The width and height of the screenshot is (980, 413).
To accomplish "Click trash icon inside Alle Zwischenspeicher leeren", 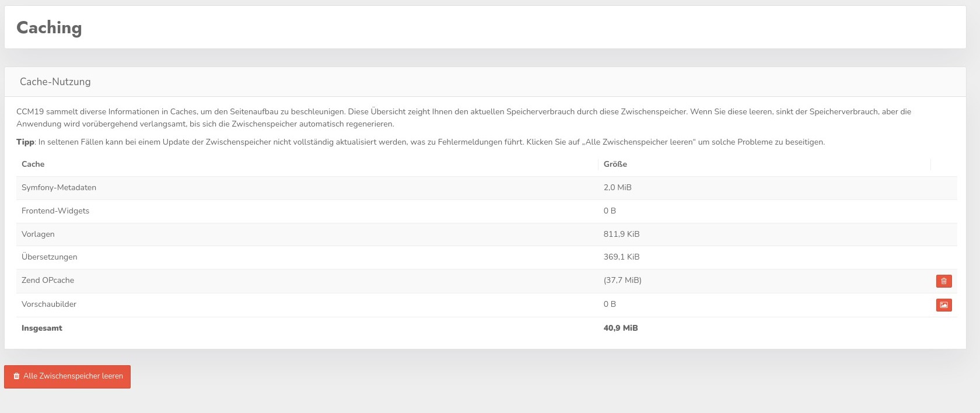I will [x=16, y=377].
